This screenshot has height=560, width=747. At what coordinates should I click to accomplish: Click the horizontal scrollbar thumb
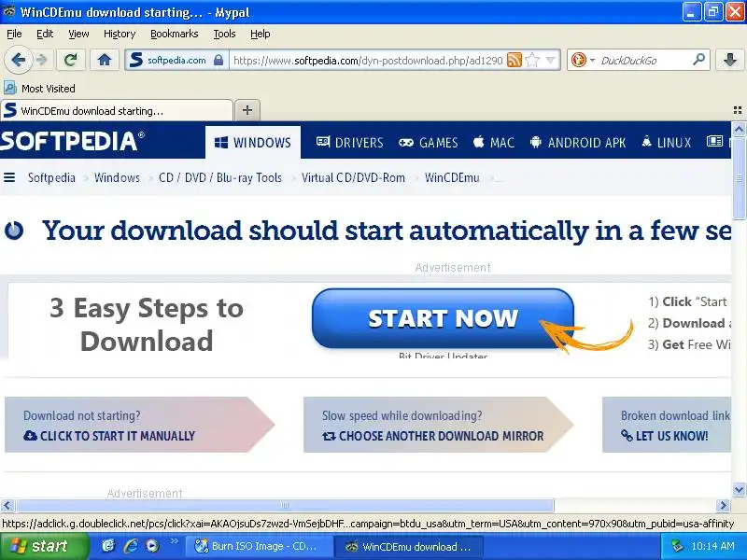click(x=285, y=505)
